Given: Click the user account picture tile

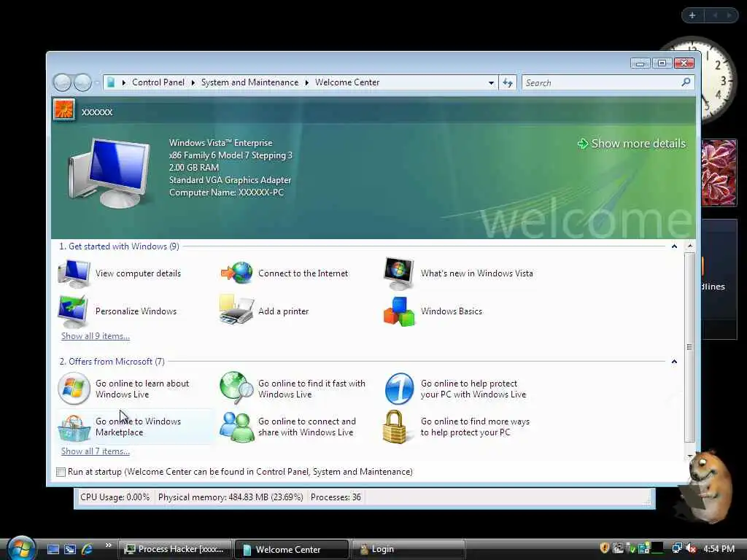Looking at the screenshot, I should 64,110.
